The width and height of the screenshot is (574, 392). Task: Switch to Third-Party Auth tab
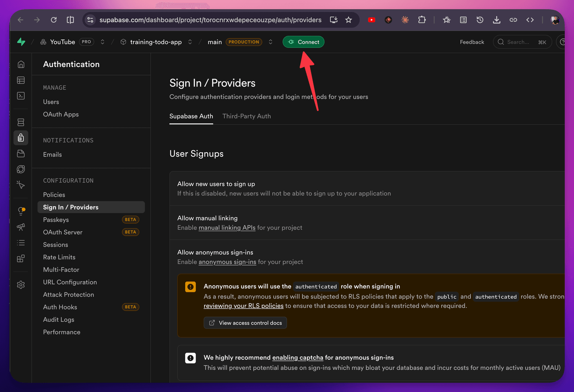coord(246,116)
